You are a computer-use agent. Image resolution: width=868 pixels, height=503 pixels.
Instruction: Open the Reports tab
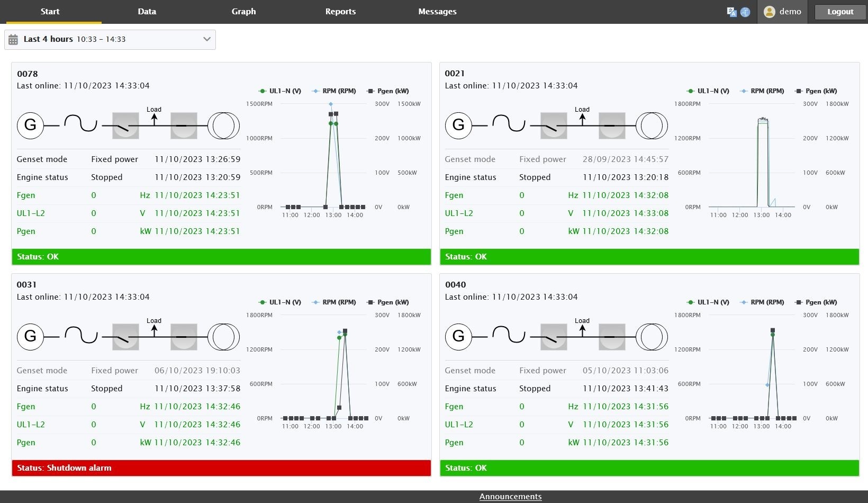pos(340,12)
